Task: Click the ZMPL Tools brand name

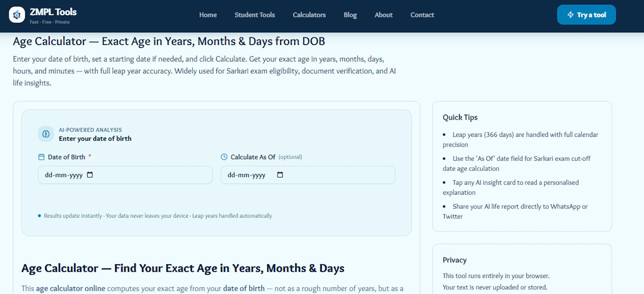Action: [53, 12]
